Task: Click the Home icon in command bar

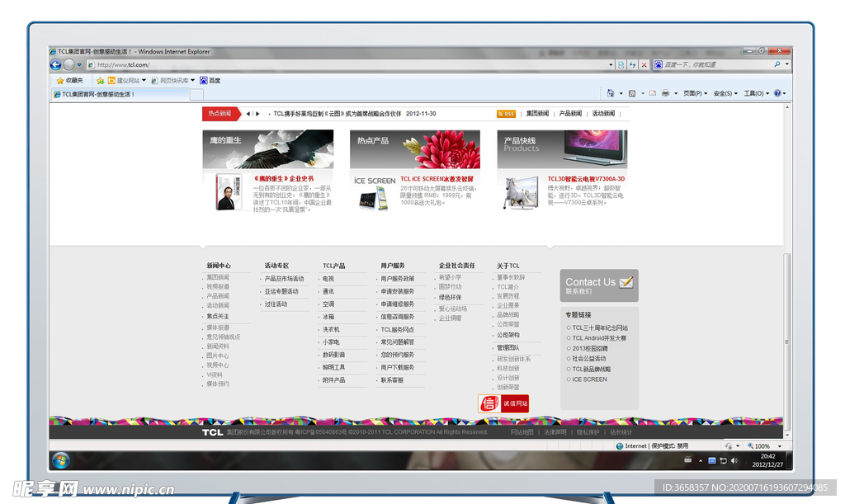Action: (611, 93)
